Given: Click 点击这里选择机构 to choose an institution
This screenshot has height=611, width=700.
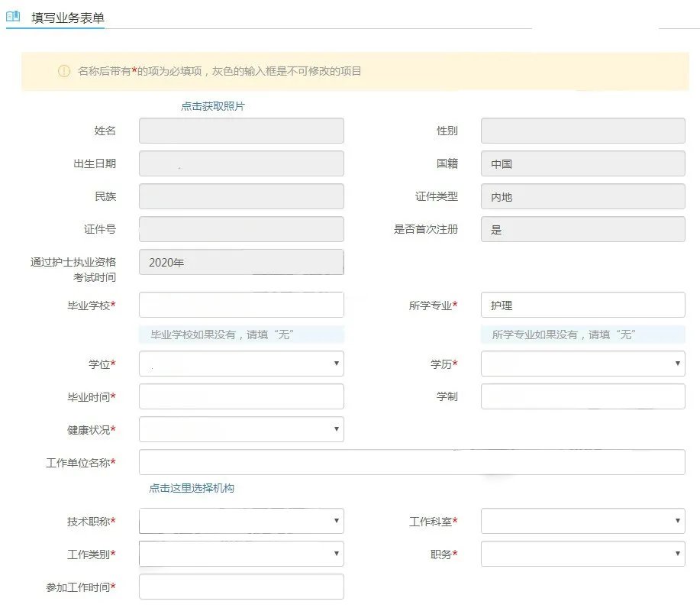Looking at the screenshot, I should click(x=191, y=487).
